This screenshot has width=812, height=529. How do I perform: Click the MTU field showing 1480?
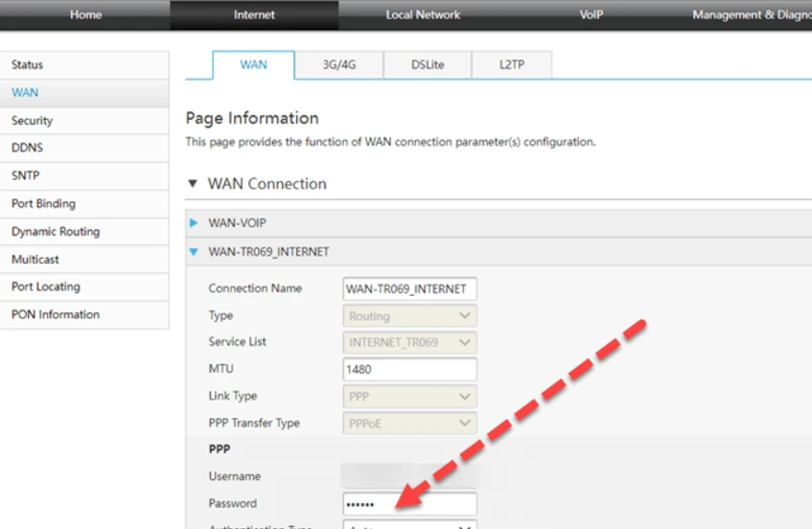(409, 370)
